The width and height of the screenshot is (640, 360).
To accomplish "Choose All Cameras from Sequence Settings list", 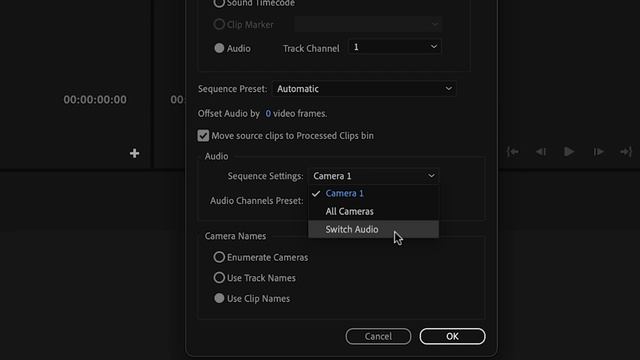I will tap(373, 211).
